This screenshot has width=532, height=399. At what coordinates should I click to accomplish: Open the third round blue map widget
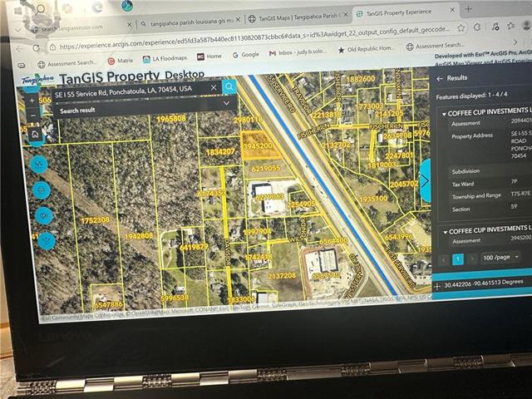[44, 216]
